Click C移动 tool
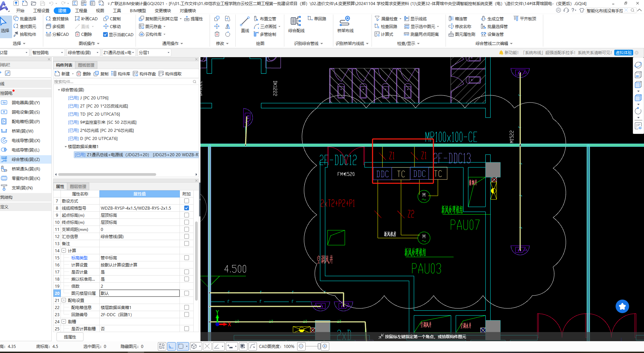The image size is (644, 353). pyautogui.click(x=112, y=26)
